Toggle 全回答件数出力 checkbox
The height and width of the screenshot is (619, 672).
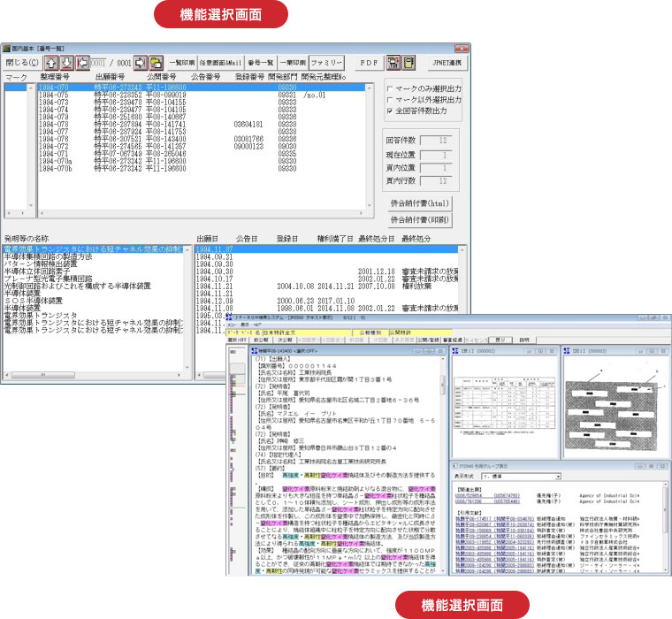click(x=390, y=111)
